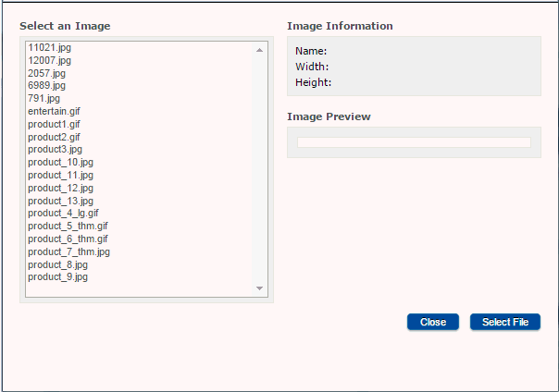Choose product_7_thm.jpg from the list
559x392 pixels.
click(x=68, y=251)
